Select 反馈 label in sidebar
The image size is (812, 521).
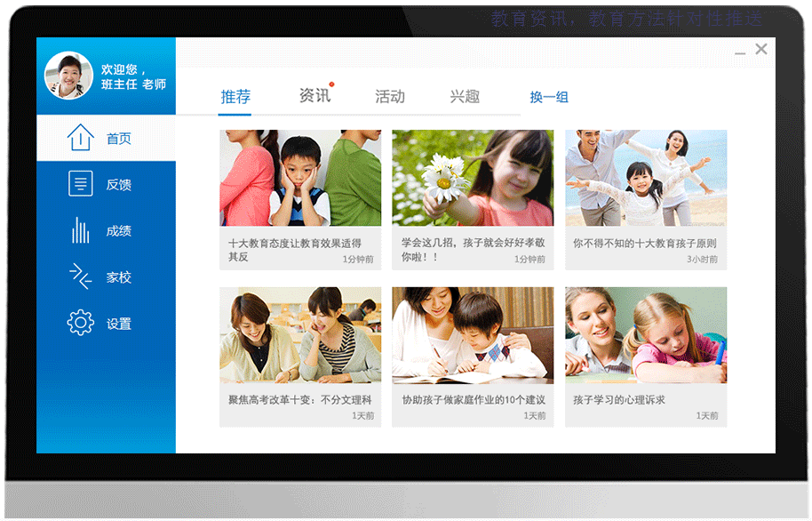click(x=118, y=185)
